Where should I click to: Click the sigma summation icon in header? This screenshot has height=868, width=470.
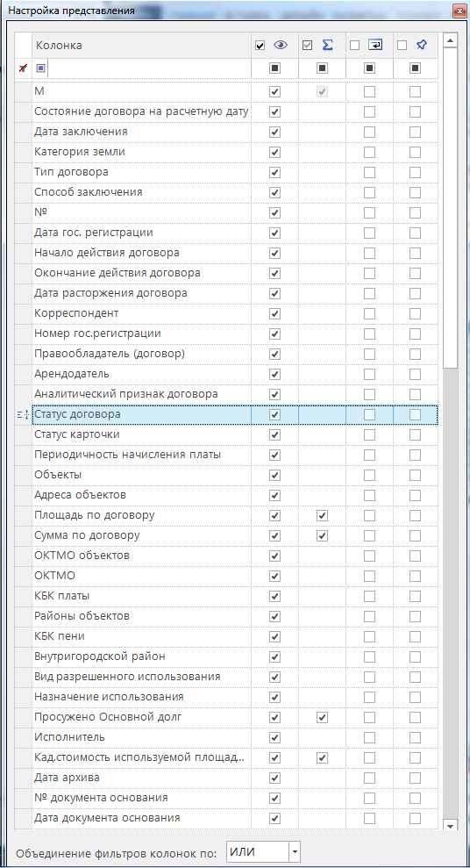[328, 46]
